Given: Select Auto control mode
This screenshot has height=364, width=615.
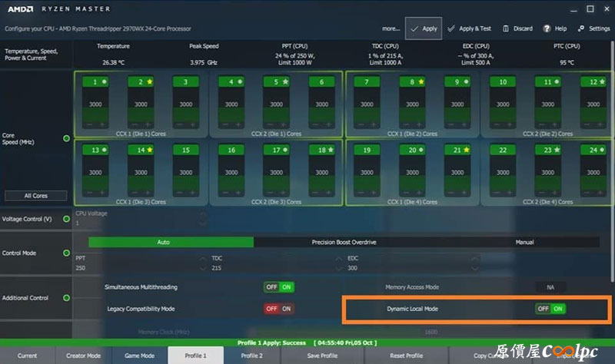Looking at the screenshot, I should [171, 242].
